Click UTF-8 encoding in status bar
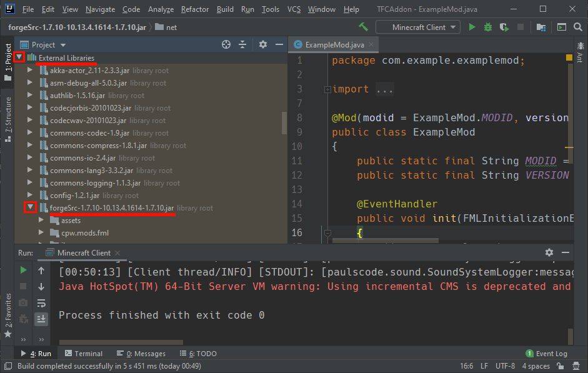 pos(505,366)
